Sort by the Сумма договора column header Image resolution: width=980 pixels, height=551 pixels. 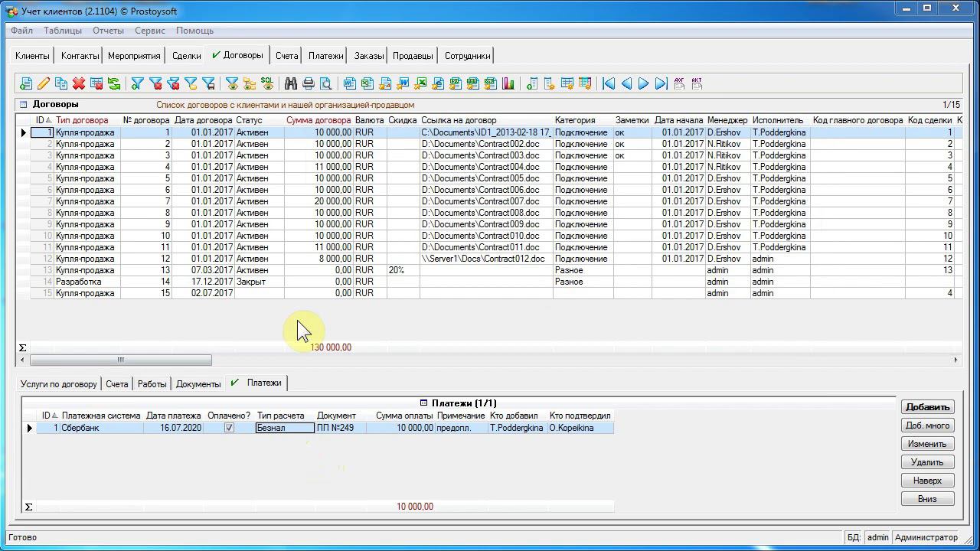coord(318,120)
